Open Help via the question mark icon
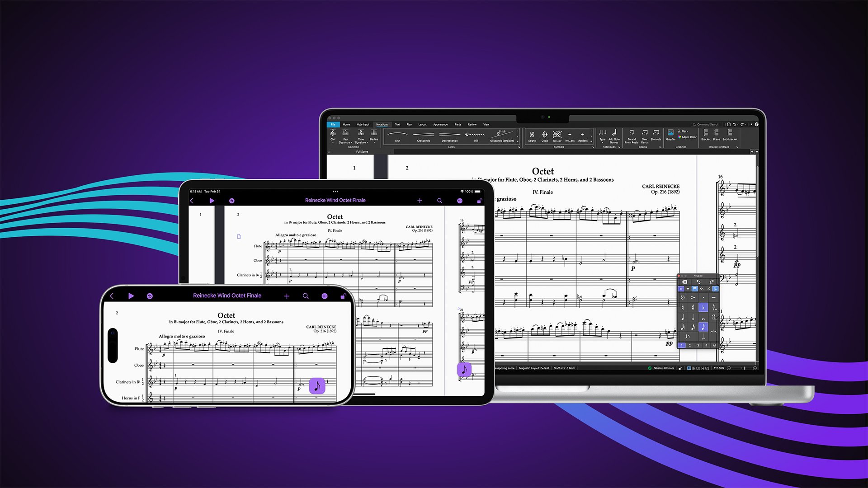This screenshot has width=868, height=488. [x=757, y=124]
